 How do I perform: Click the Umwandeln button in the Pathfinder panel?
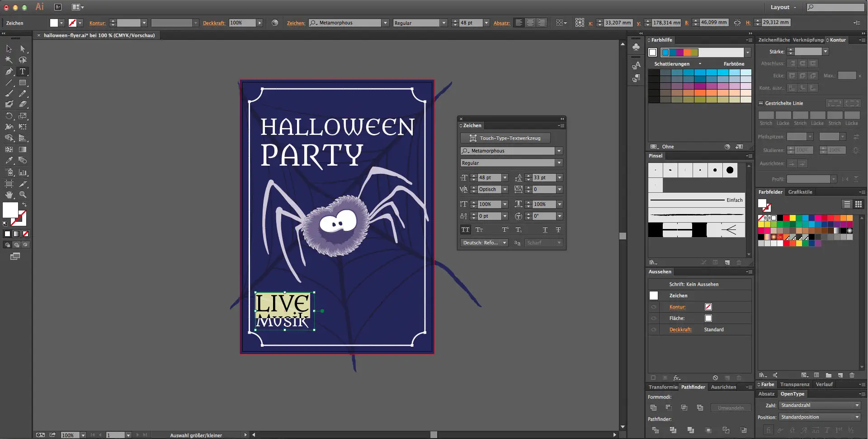tap(731, 408)
